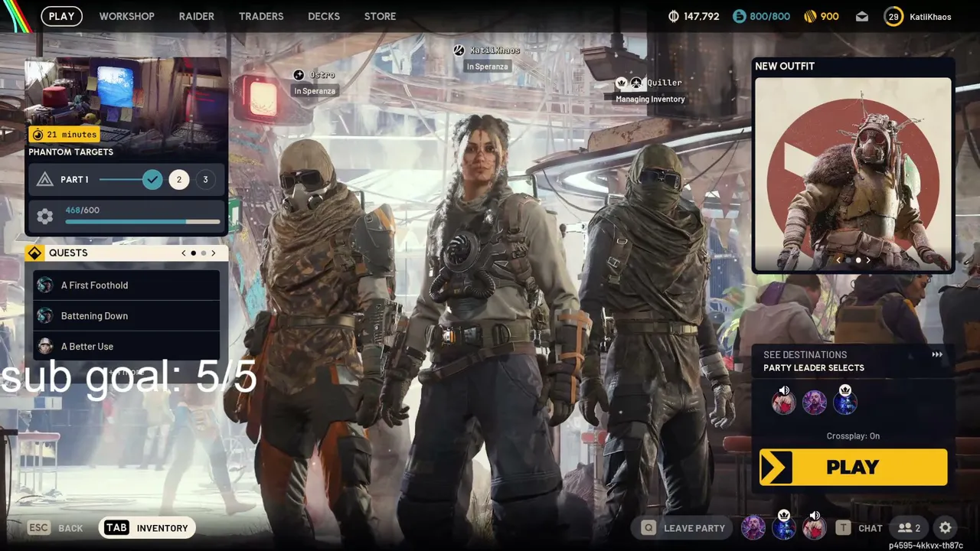Select step 3 of Phantom Targets
This screenshot has width=980, height=551.
[x=205, y=180]
